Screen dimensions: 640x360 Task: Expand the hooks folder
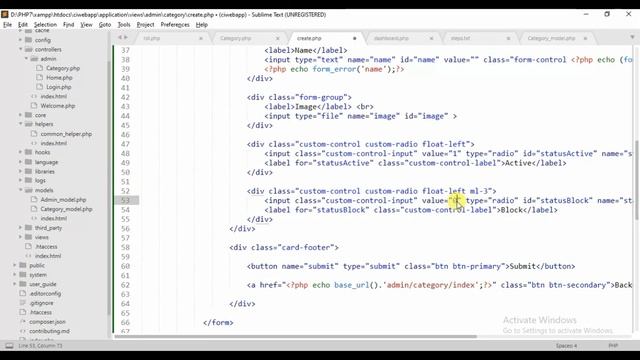tap(20, 152)
